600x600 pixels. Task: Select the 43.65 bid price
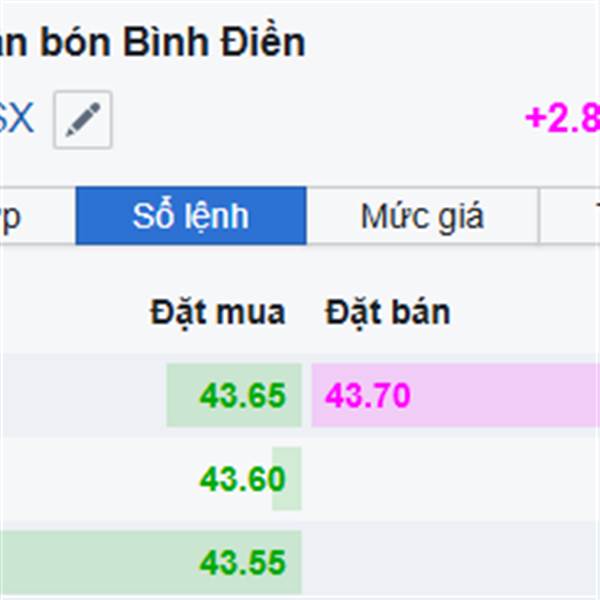243,395
